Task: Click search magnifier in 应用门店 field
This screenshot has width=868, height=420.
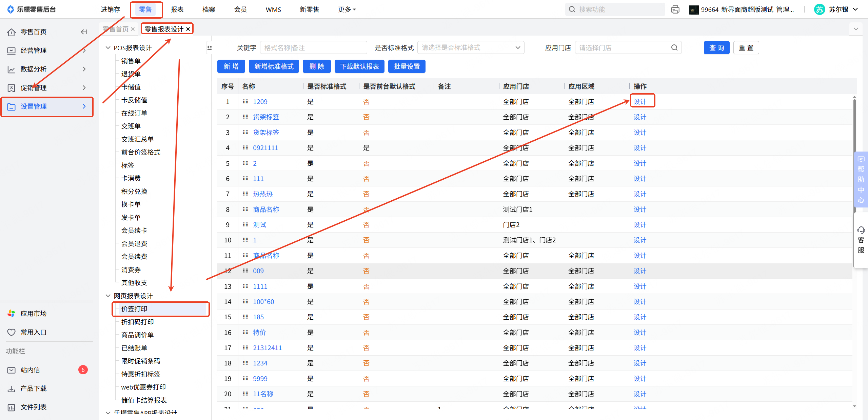Action: (674, 48)
